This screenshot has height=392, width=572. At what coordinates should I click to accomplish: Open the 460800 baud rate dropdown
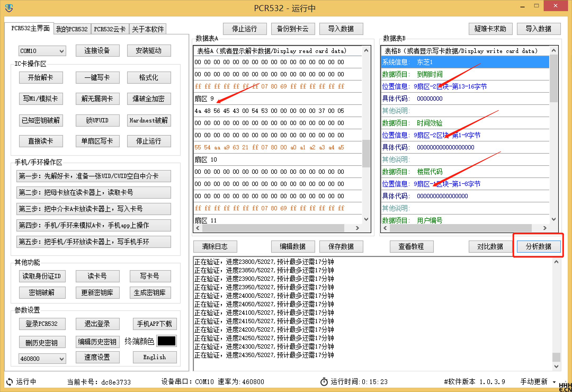pos(62,358)
